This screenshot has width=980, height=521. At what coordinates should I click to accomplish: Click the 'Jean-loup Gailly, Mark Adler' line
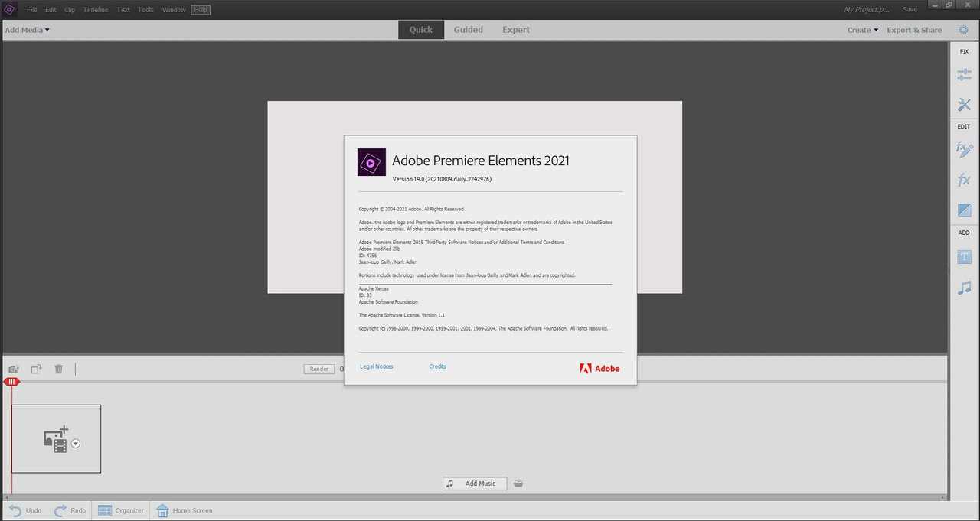[387, 262]
